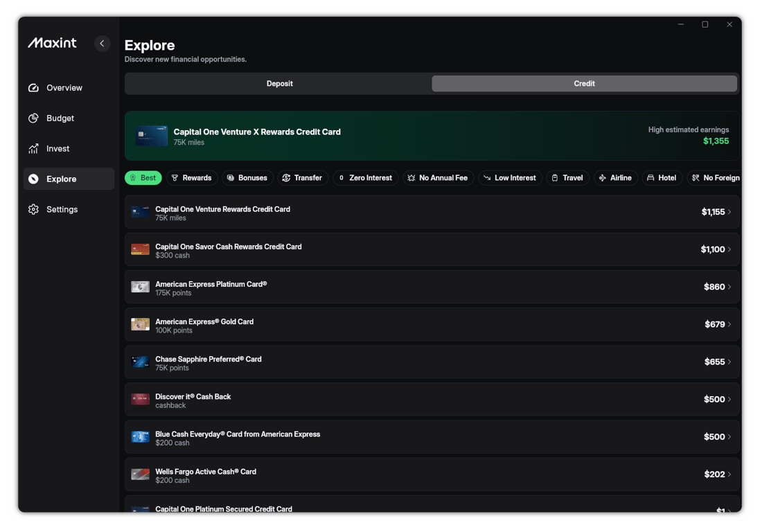The image size is (760, 532).
Task: Click the Capital One Savor card thumbnail
Action: pos(140,249)
